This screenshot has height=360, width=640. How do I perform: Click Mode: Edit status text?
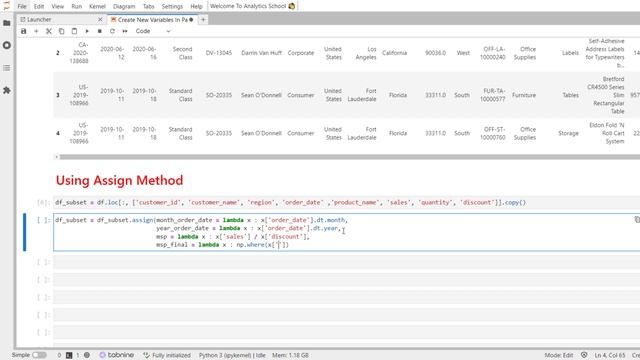pyautogui.click(x=559, y=355)
